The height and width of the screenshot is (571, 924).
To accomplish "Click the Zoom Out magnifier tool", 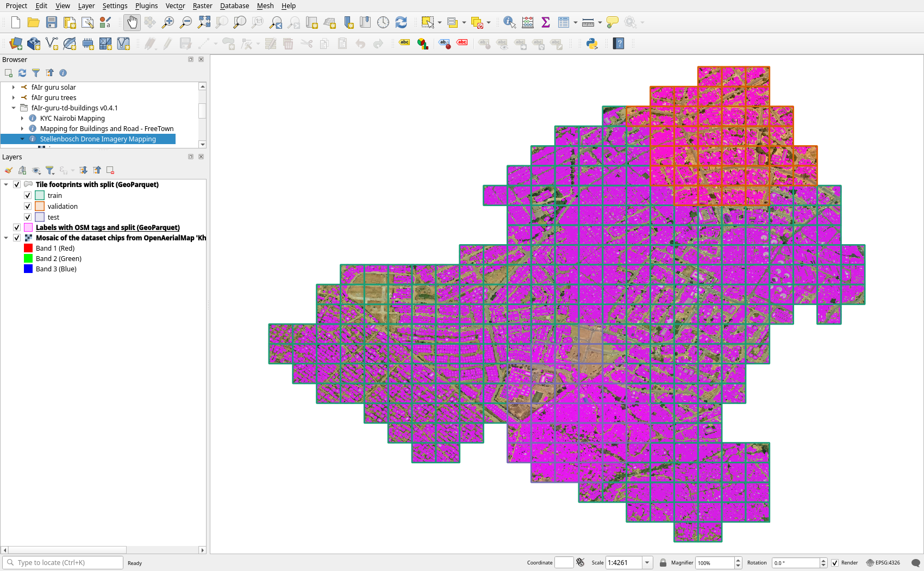I will pos(186,22).
